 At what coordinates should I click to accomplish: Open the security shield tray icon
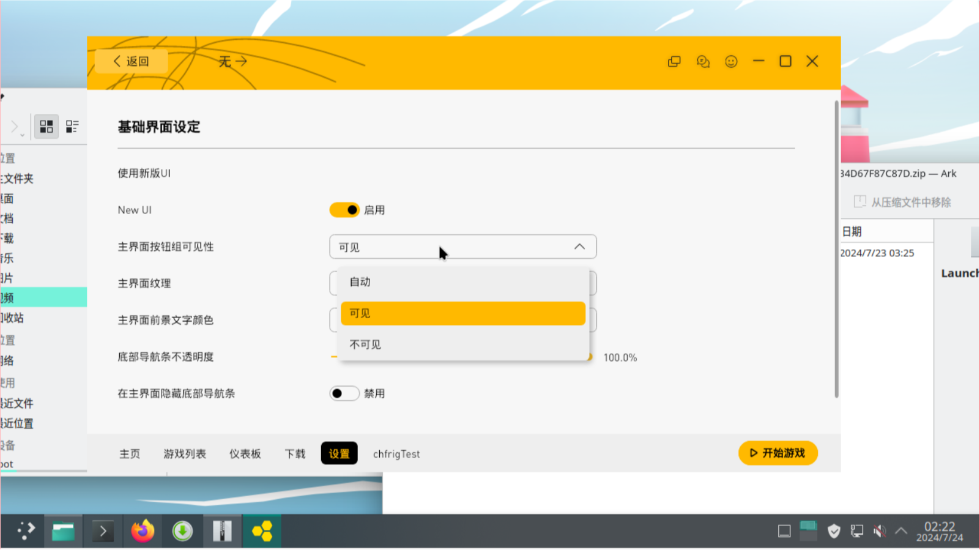[834, 531]
